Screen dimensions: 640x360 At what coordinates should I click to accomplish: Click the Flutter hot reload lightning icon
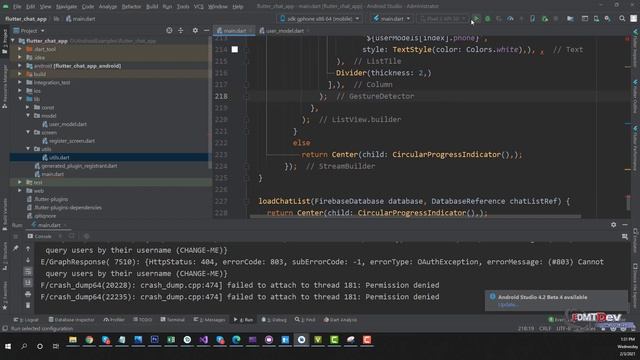tap(521, 19)
